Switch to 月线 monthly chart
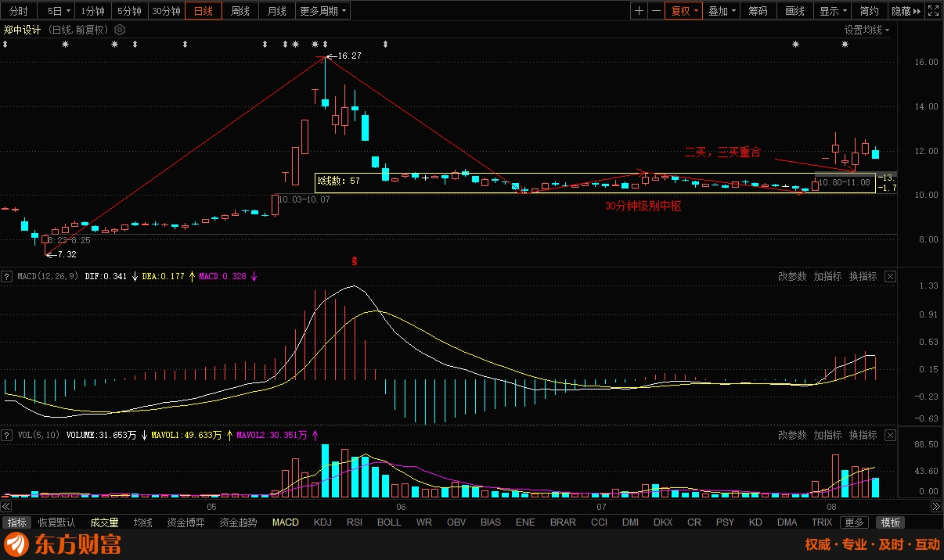The height and width of the screenshot is (560, 944). pos(277,11)
